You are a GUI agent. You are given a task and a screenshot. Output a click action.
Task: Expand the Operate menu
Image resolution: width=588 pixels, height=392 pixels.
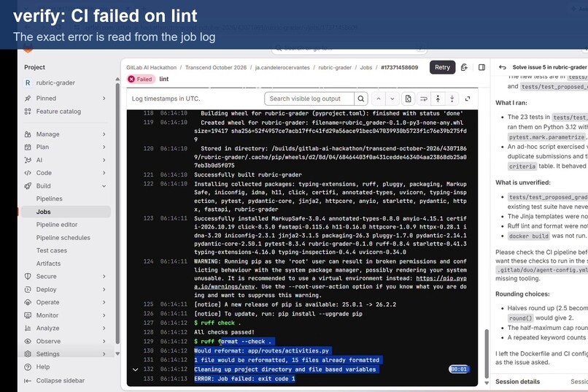[66, 302]
